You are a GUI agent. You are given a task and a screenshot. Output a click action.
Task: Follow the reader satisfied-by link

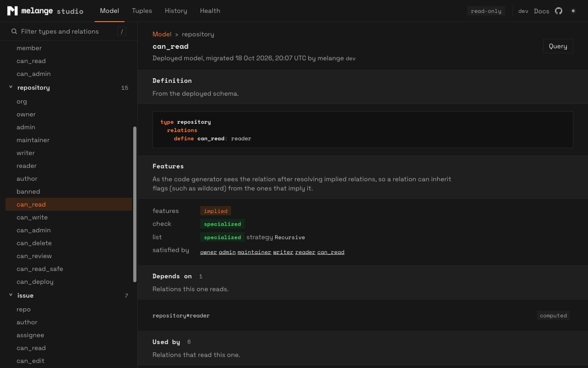(x=305, y=252)
